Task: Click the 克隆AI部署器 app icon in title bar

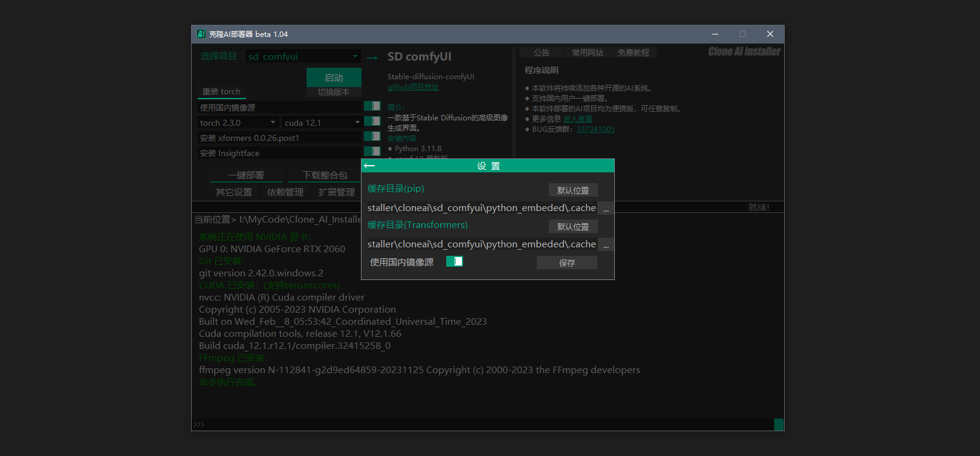Action: pyautogui.click(x=201, y=34)
